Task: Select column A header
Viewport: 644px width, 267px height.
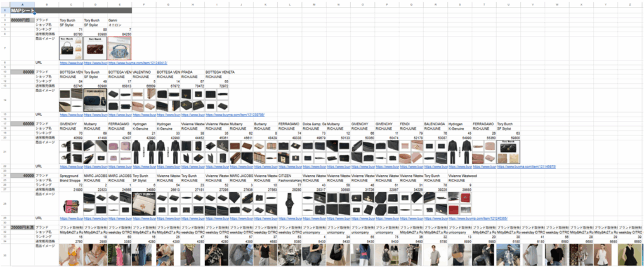Action: point(22,4)
